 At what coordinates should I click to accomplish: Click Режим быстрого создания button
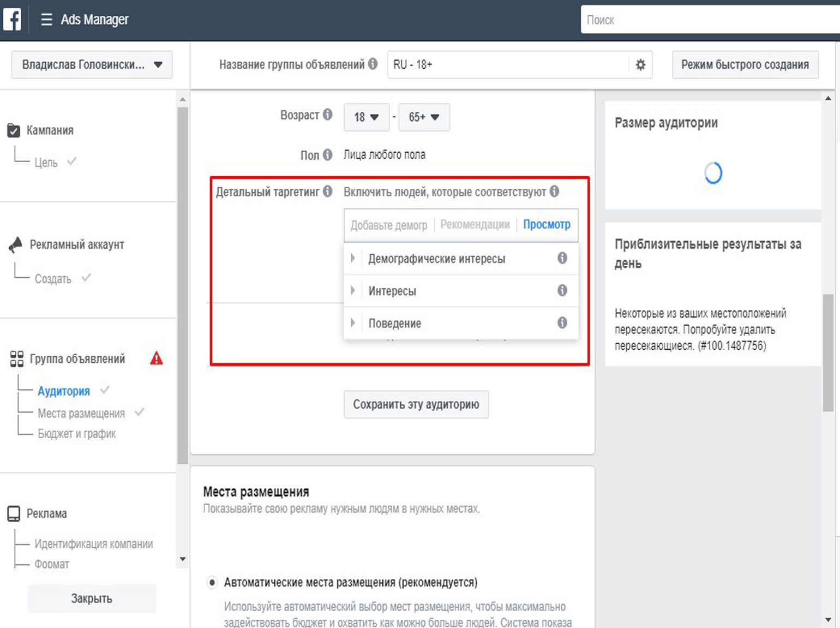tap(745, 65)
